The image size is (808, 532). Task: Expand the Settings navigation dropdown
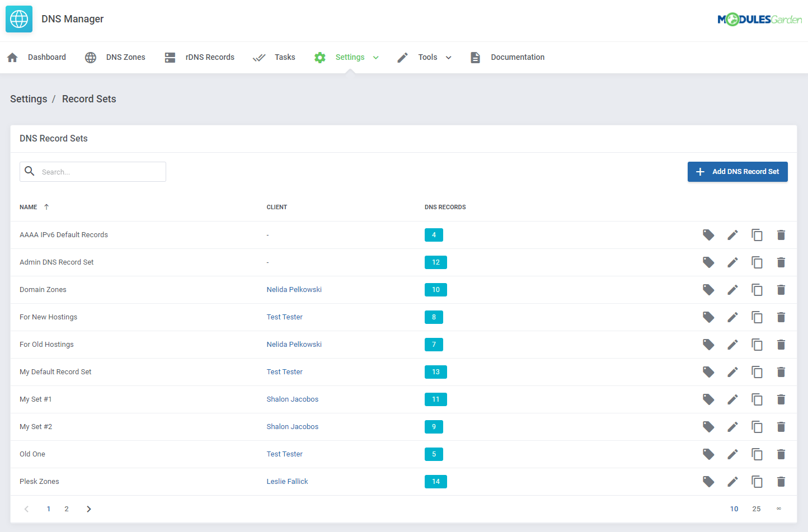point(375,57)
